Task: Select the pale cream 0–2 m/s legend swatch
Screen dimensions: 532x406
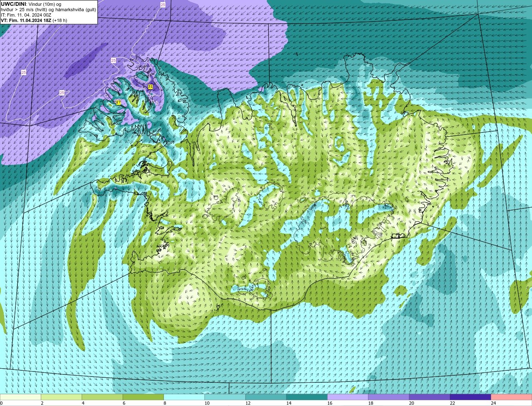Action: pyautogui.click(x=20, y=397)
